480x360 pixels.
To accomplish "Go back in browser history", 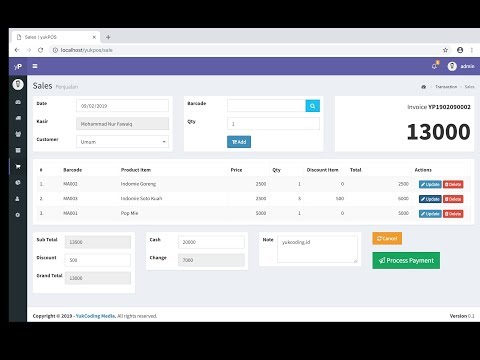I will coord(17,50).
